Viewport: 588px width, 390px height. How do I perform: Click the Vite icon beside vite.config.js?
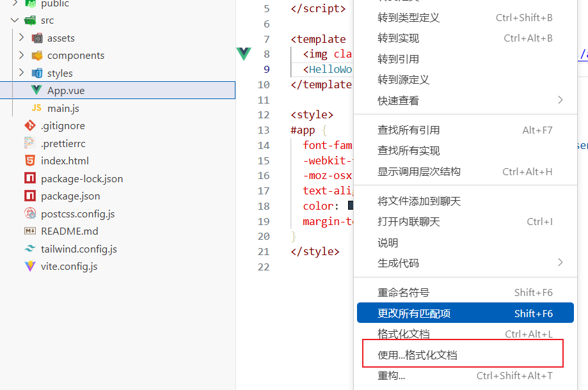tap(30, 266)
